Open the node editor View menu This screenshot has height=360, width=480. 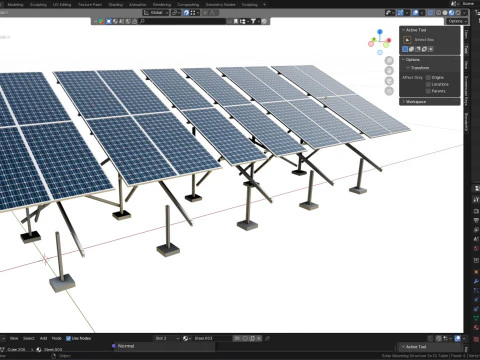(14, 338)
